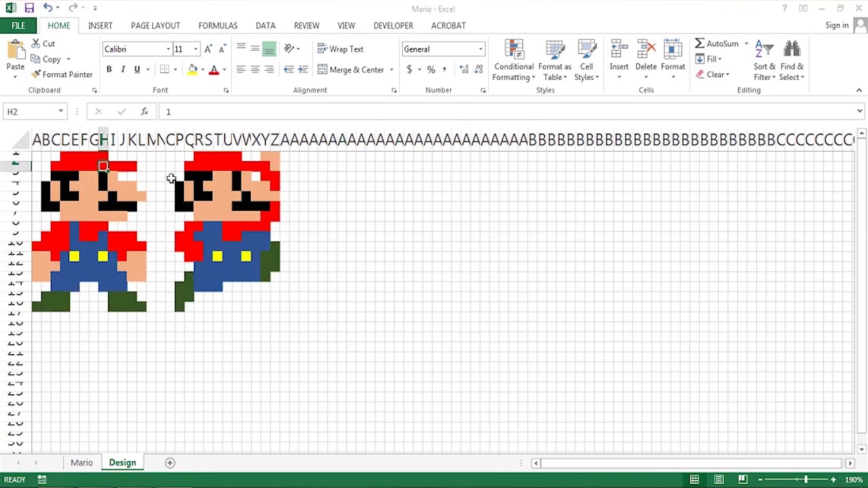Click the Orientation text rotation icon
Image resolution: width=868 pixels, height=488 pixels.
click(x=290, y=49)
